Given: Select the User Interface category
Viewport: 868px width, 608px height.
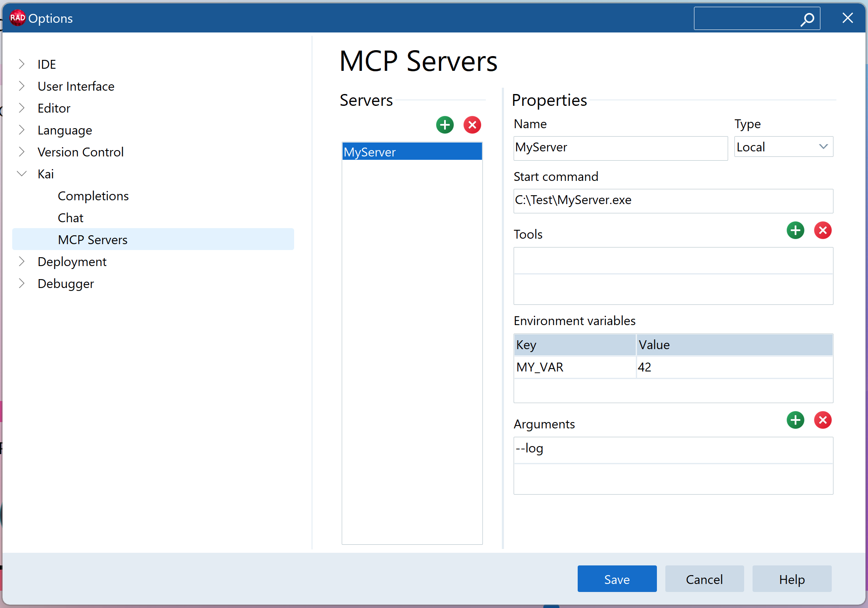Looking at the screenshot, I should (x=76, y=86).
